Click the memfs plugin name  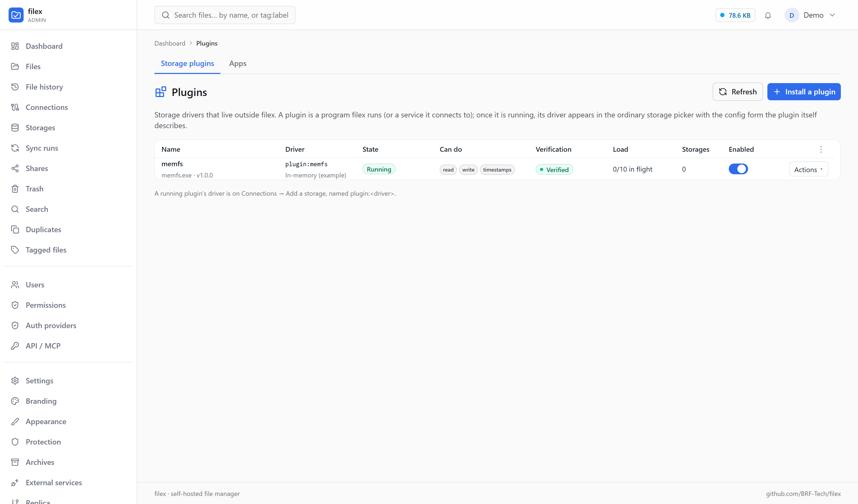click(172, 164)
